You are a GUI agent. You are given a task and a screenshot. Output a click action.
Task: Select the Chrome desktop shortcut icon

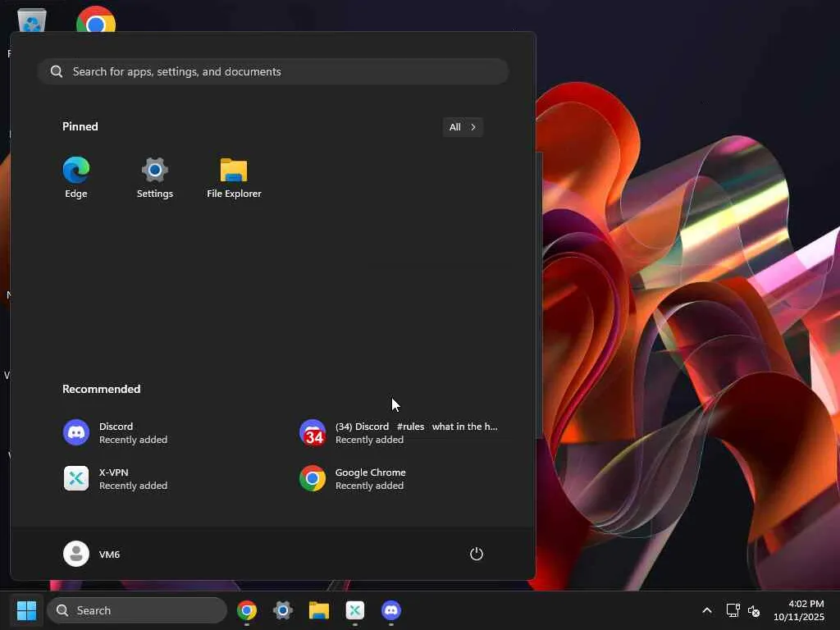point(96,20)
